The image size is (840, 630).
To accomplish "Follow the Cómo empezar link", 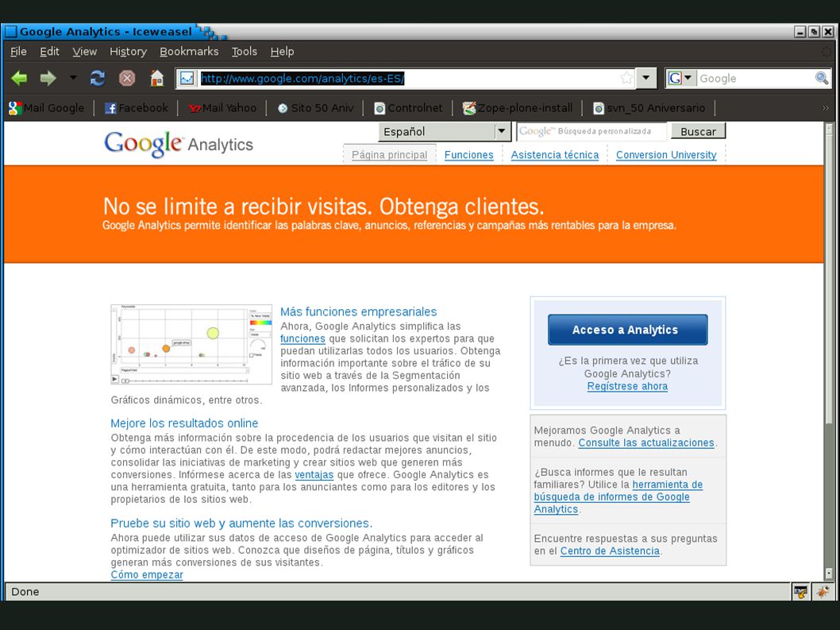I will [x=147, y=574].
